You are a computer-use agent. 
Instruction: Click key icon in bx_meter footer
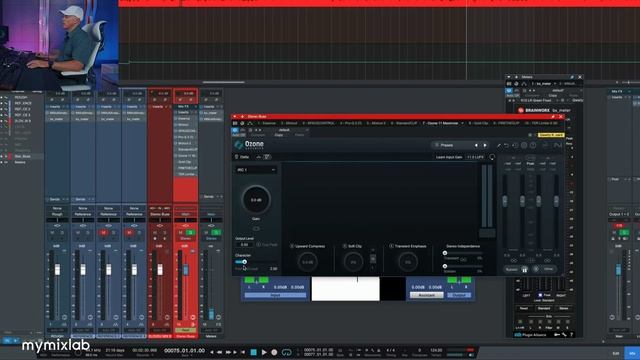(557, 335)
